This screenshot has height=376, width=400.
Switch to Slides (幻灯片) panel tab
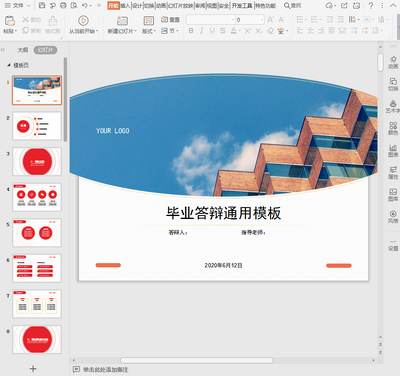[45, 50]
